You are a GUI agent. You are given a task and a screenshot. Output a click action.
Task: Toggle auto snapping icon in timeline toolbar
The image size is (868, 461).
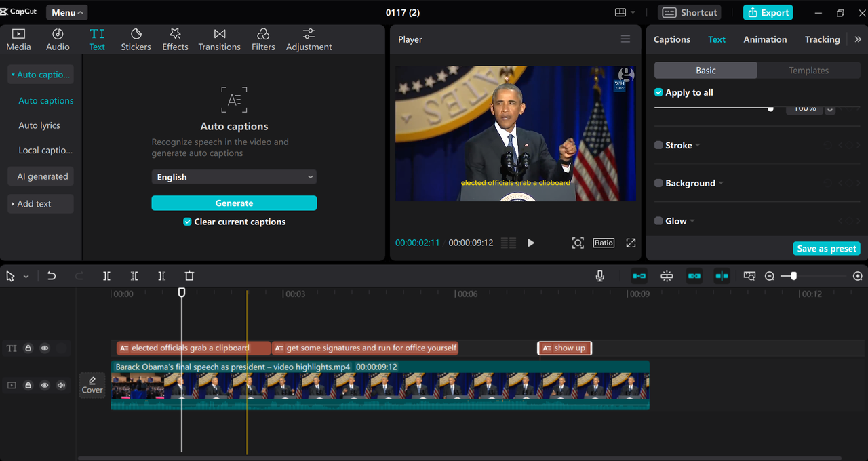point(667,276)
